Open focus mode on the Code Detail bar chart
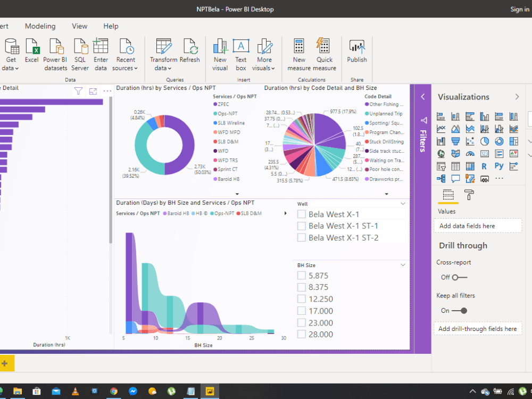 93,91
